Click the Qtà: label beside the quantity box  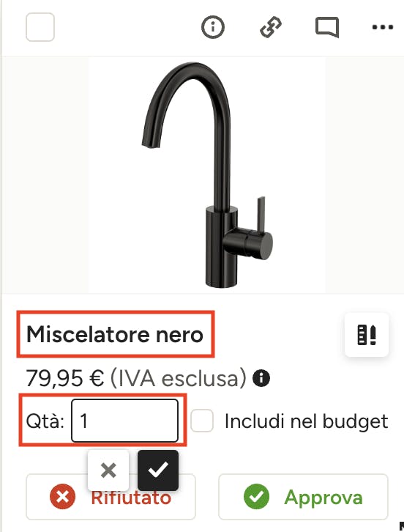[45, 421]
